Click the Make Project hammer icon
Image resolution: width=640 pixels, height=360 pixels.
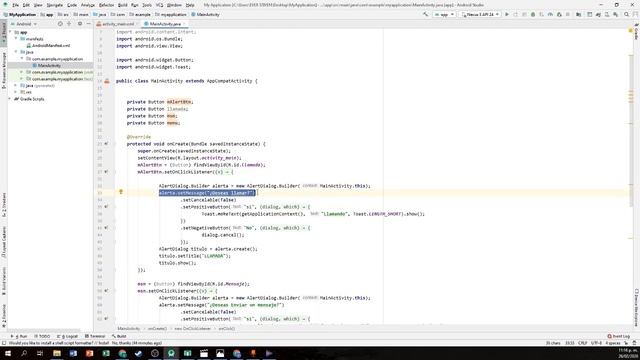426,14
